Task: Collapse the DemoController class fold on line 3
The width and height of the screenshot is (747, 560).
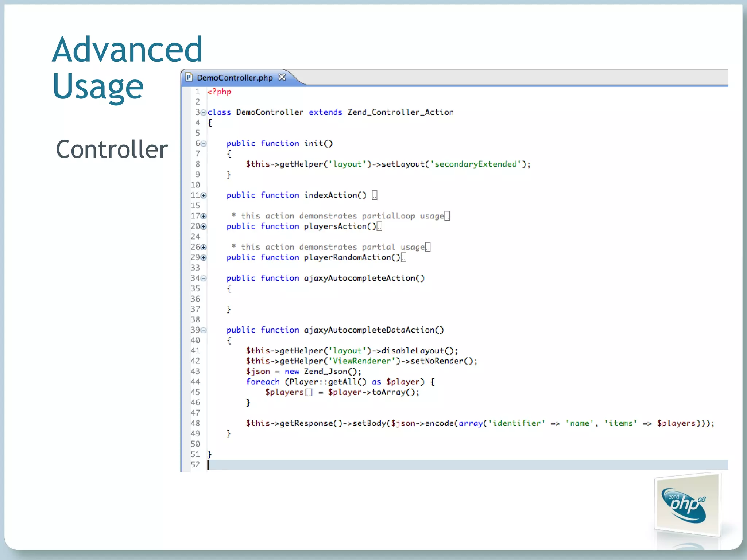Action: click(x=204, y=113)
